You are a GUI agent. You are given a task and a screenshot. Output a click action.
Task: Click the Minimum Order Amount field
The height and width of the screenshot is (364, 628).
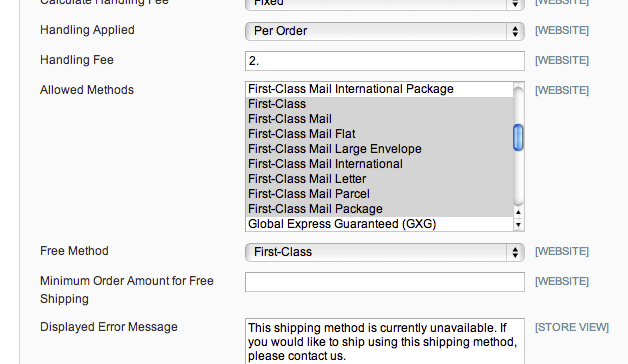tap(384, 282)
